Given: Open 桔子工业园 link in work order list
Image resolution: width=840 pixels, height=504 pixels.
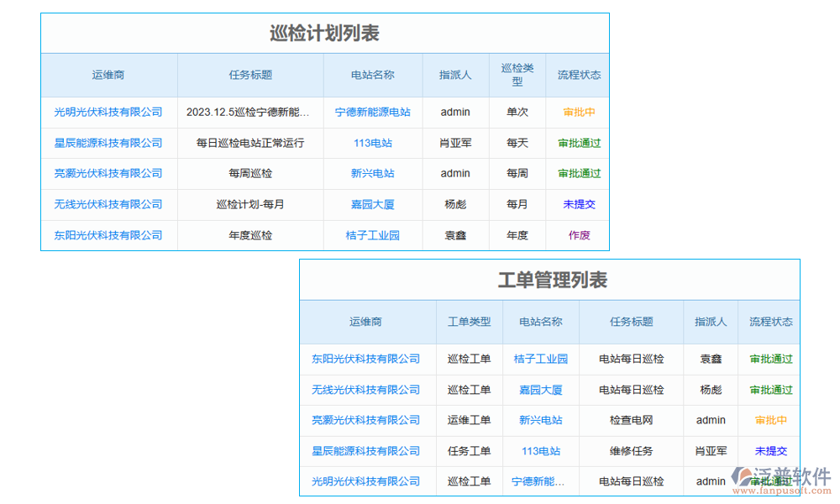Looking at the screenshot, I should 542,359.
